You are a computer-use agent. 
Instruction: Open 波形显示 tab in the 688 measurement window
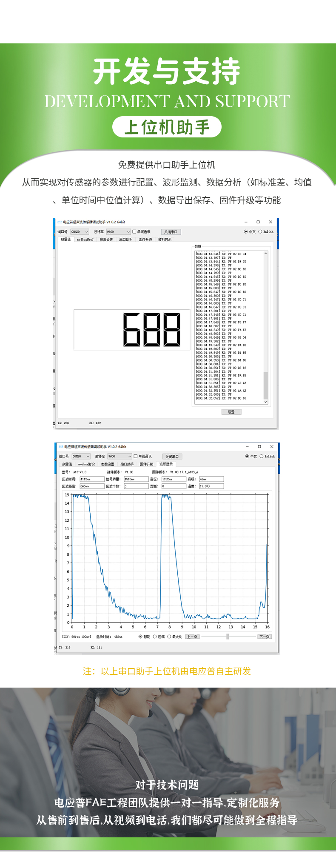165,240
